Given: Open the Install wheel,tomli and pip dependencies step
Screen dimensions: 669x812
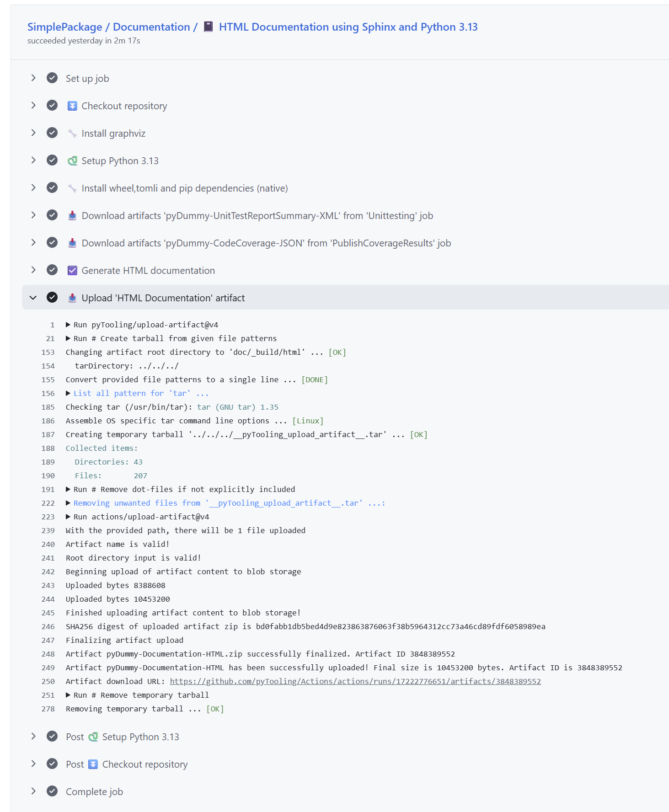Looking at the screenshot, I should pos(184,188).
